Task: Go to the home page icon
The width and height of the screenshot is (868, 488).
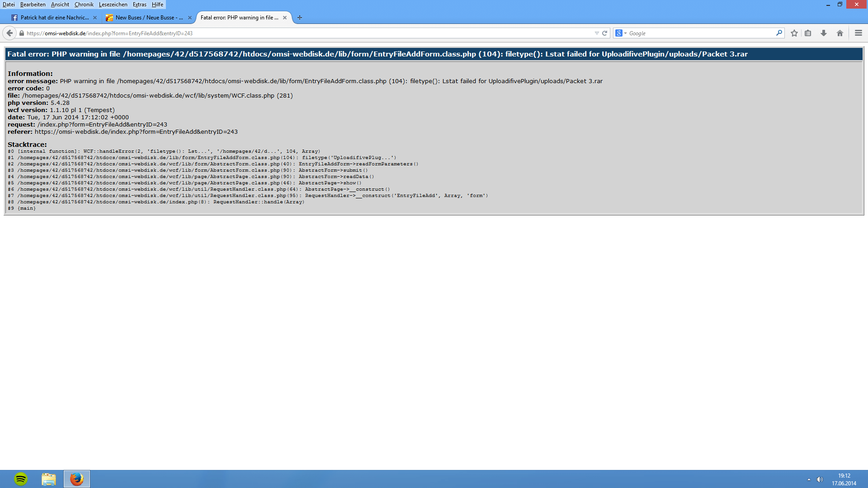Action: coord(840,33)
